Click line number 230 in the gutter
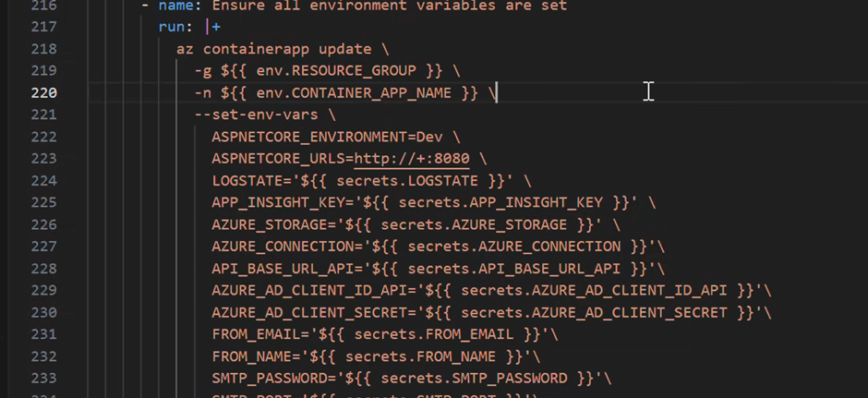The width and height of the screenshot is (868, 398). coord(44,313)
